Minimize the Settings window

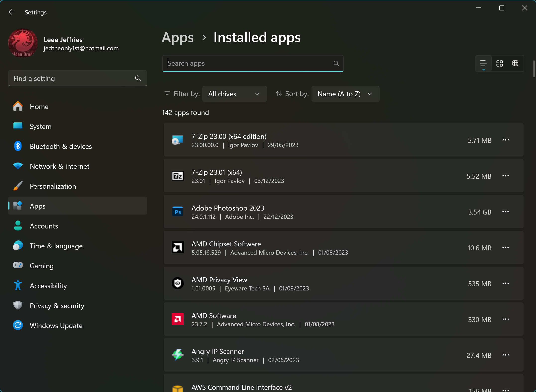pos(479,8)
